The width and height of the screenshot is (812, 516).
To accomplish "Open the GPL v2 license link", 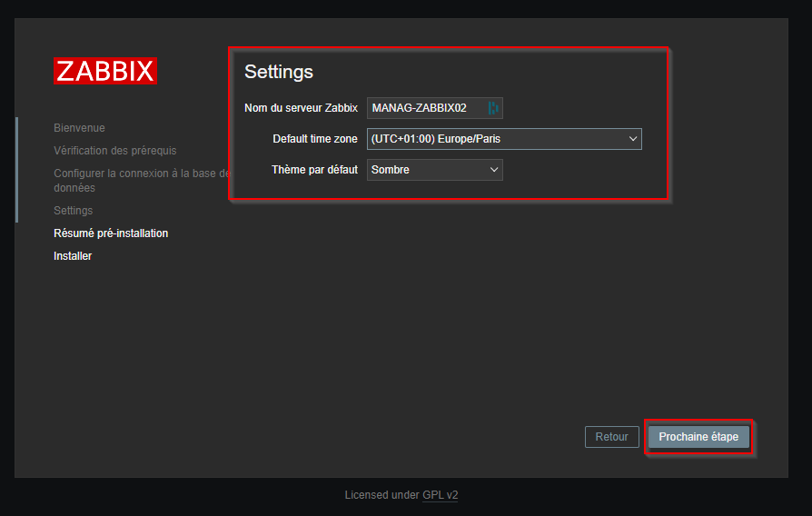I will pyautogui.click(x=441, y=495).
